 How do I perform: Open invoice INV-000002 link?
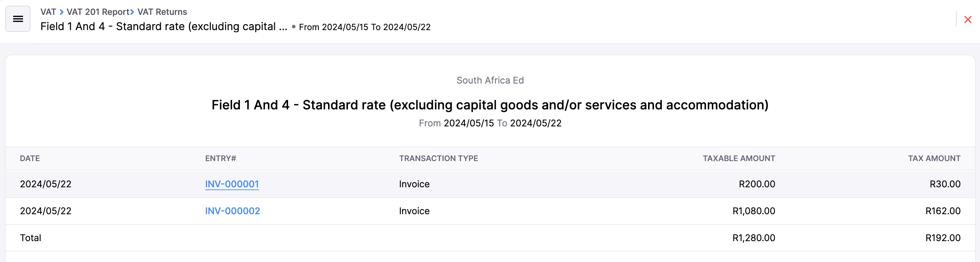tap(232, 211)
